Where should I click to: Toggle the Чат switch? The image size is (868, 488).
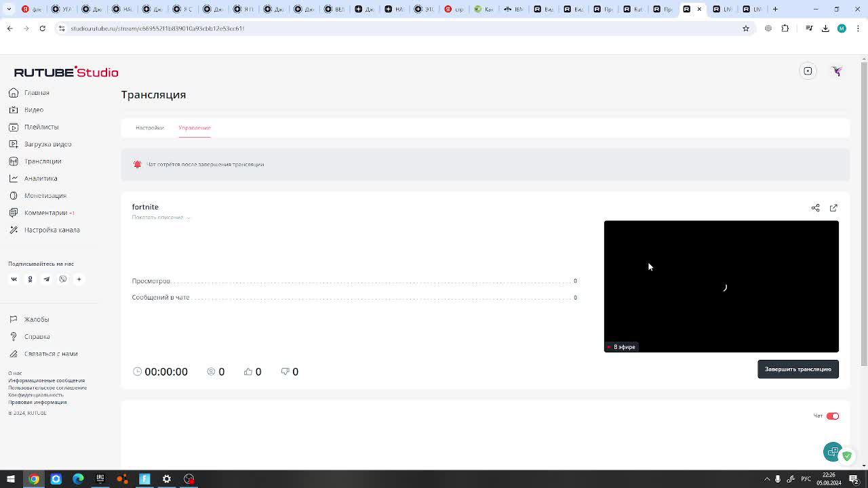tap(833, 416)
